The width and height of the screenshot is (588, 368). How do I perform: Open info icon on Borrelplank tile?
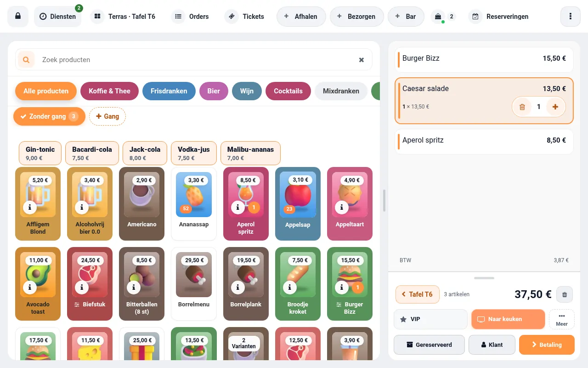pos(237,287)
